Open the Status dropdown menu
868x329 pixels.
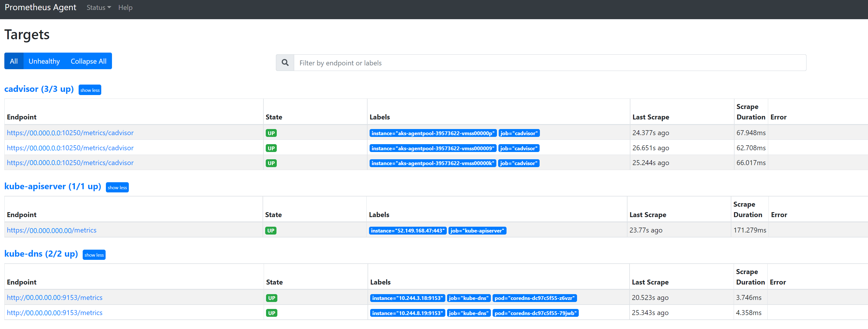pyautogui.click(x=98, y=8)
